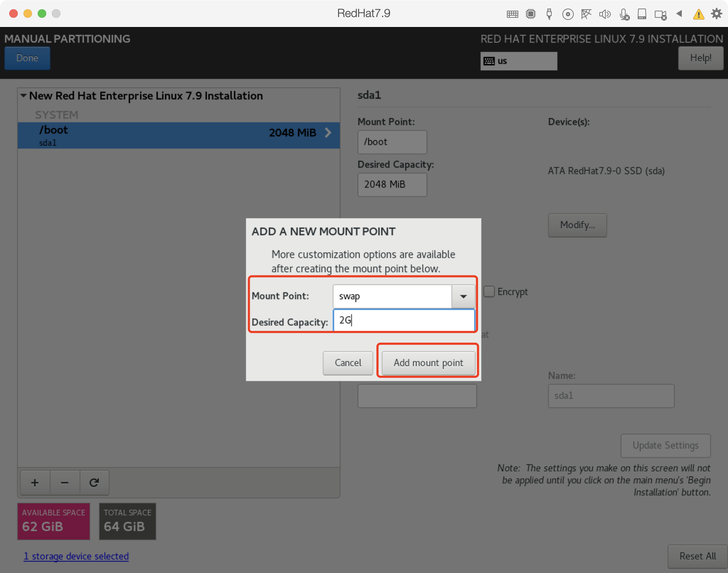The height and width of the screenshot is (573, 728).
Task: Click the CPU chip icon in the title bar
Action: pos(531,14)
